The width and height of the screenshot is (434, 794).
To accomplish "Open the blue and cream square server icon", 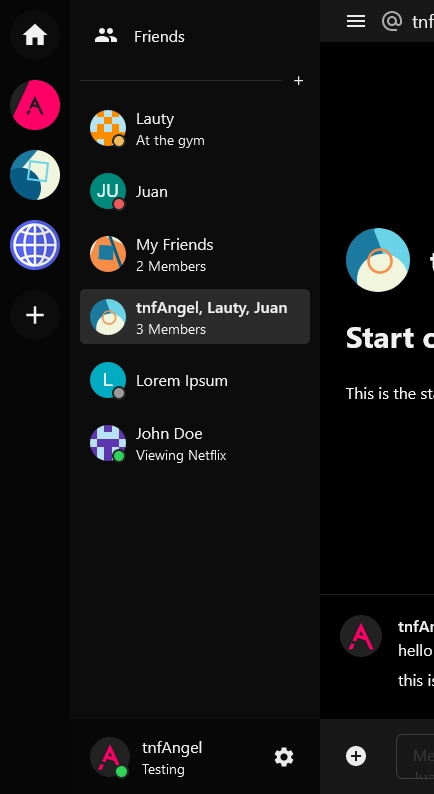I will coord(35,175).
